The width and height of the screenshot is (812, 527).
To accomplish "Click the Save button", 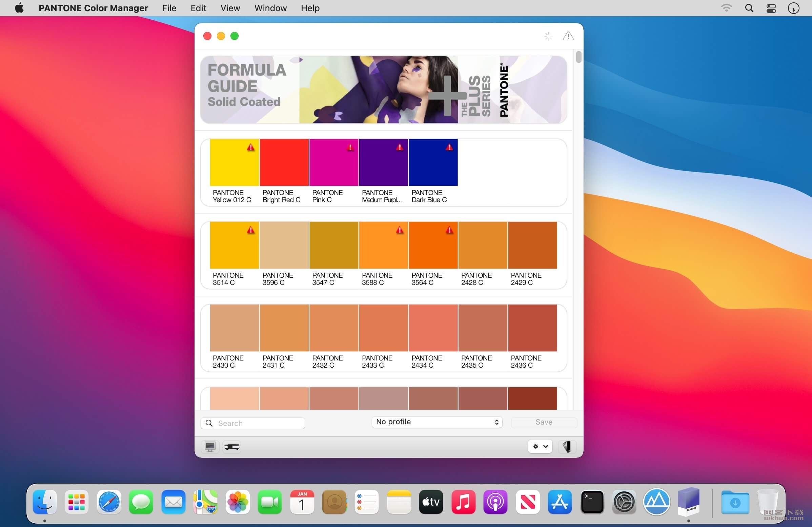I will click(544, 422).
